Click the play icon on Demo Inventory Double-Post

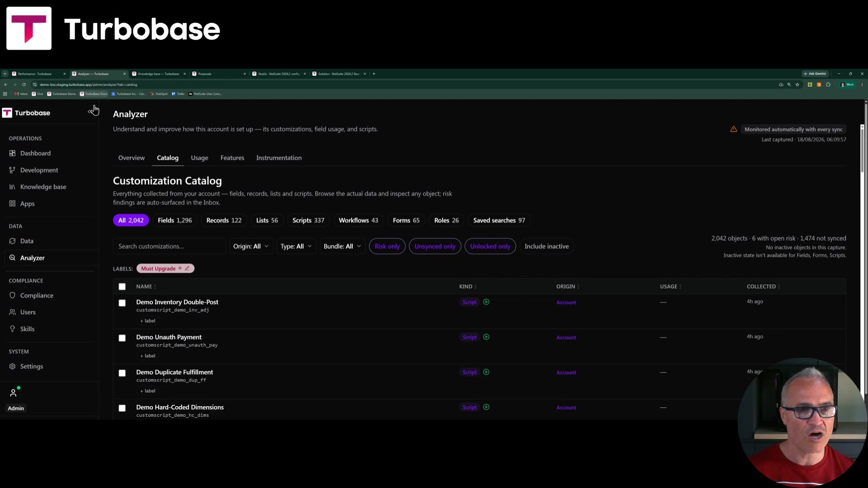[x=486, y=302]
